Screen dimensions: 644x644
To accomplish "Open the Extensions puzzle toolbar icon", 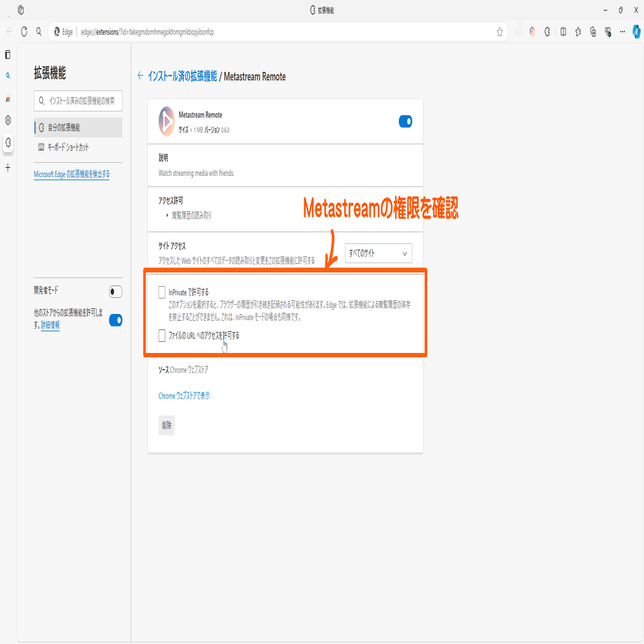I will click(x=547, y=32).
